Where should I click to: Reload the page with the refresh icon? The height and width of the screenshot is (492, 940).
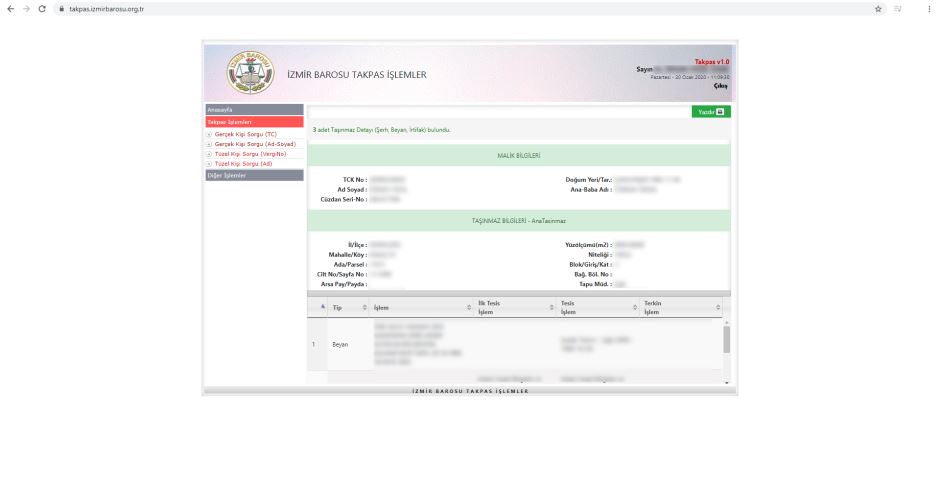42,9
